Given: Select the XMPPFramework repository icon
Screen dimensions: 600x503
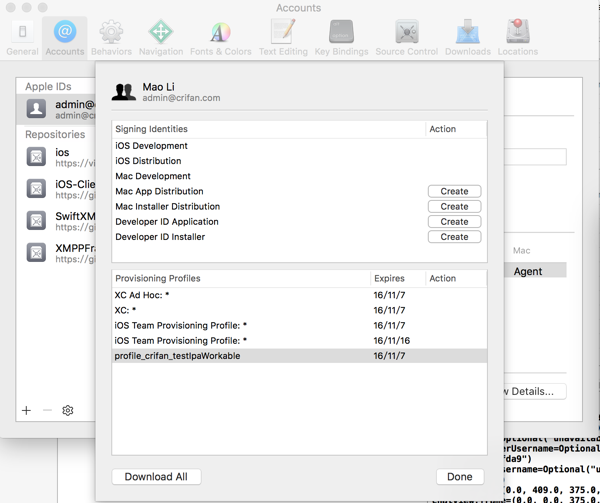Looking at the screenshot, I should pyautogui.click(x=36, y=252).
